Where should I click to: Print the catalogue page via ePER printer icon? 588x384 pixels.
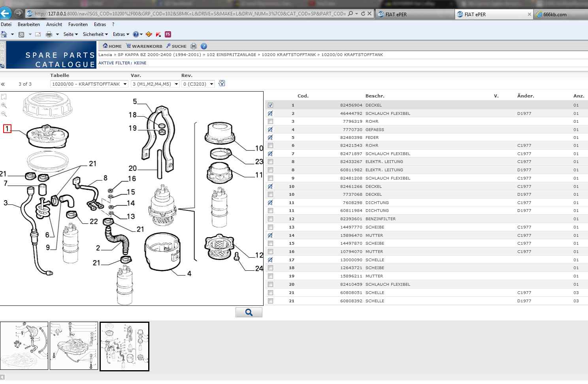coord(194,46)
